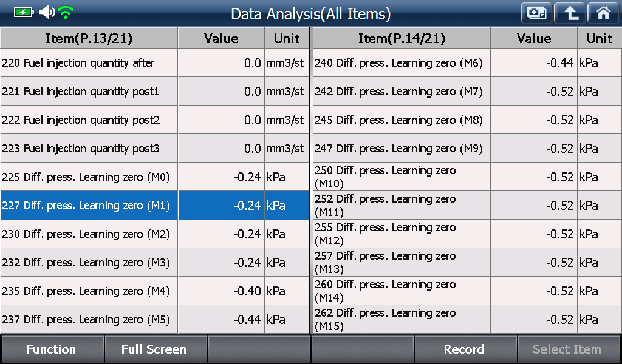622x364 pixels.
Task: Choose row 235 Diff. press. Learning zero (M4)
Action: pyautogui.click(x=155, y=291)
